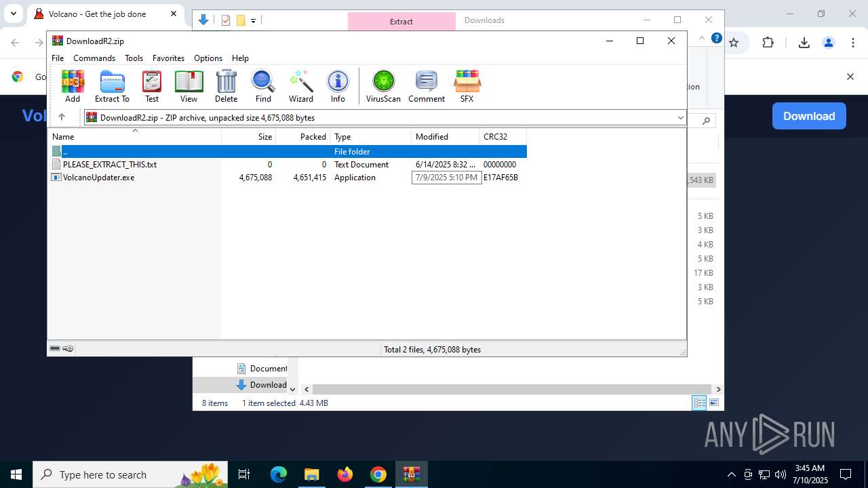Open Chrome three-dot menu

coord(852,43)
